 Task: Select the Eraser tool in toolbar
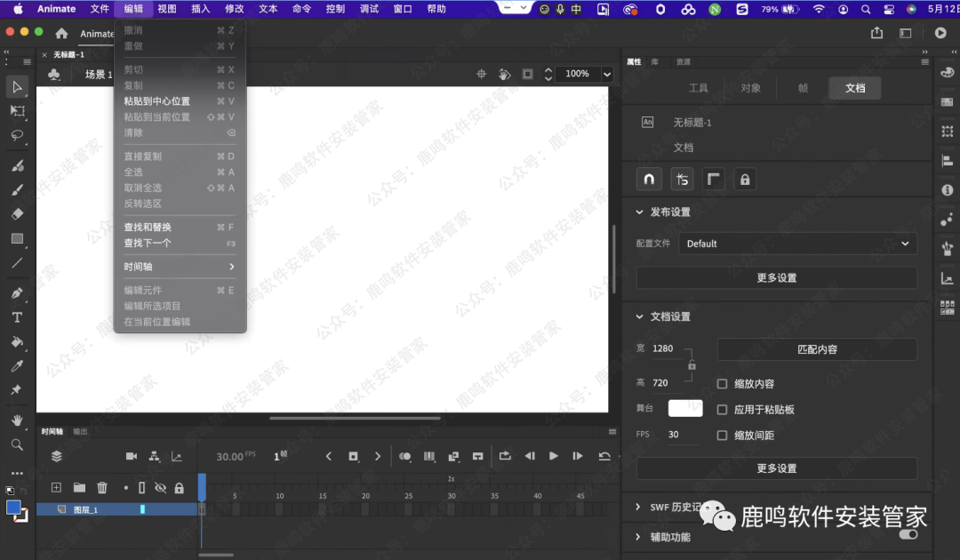pos(17,214)
